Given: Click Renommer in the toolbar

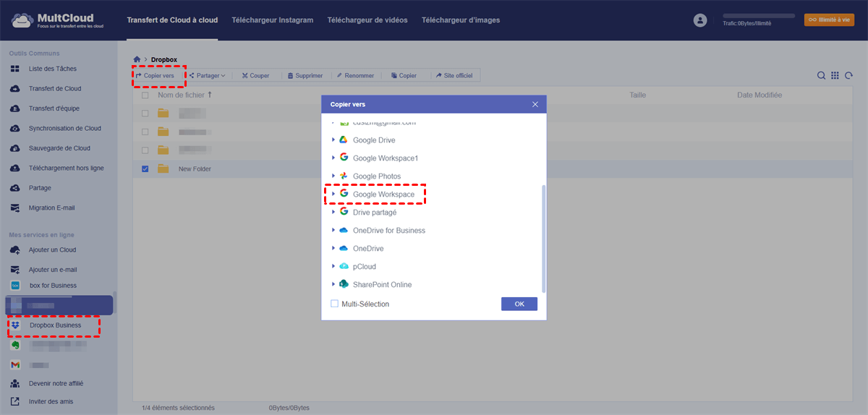Looking at the screenshot, I should pos(355,75).
